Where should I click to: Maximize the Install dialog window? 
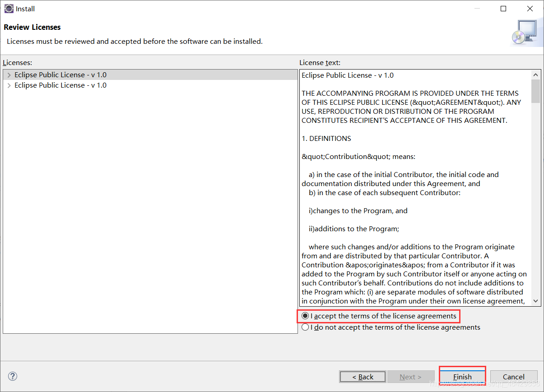[503, 9]
